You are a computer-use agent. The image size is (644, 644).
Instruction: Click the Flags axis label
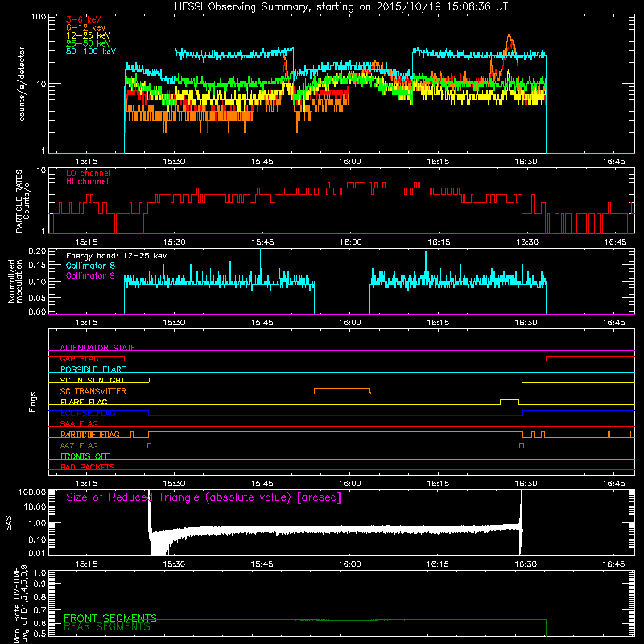(x=33, y=402)
